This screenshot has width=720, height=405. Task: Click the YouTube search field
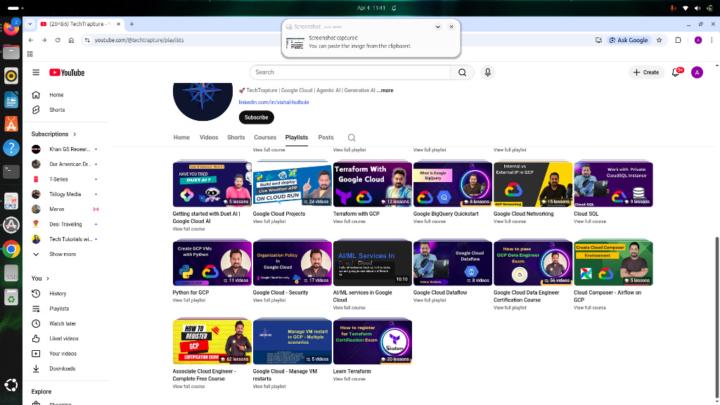pyautogui.click(x=351, y=72)
